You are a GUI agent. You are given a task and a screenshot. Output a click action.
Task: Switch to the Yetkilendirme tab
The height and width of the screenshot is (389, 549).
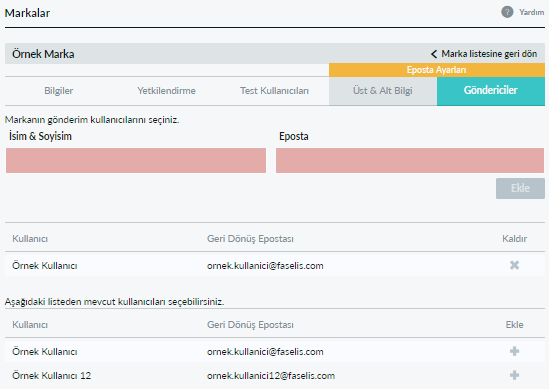tap(166, 91)
